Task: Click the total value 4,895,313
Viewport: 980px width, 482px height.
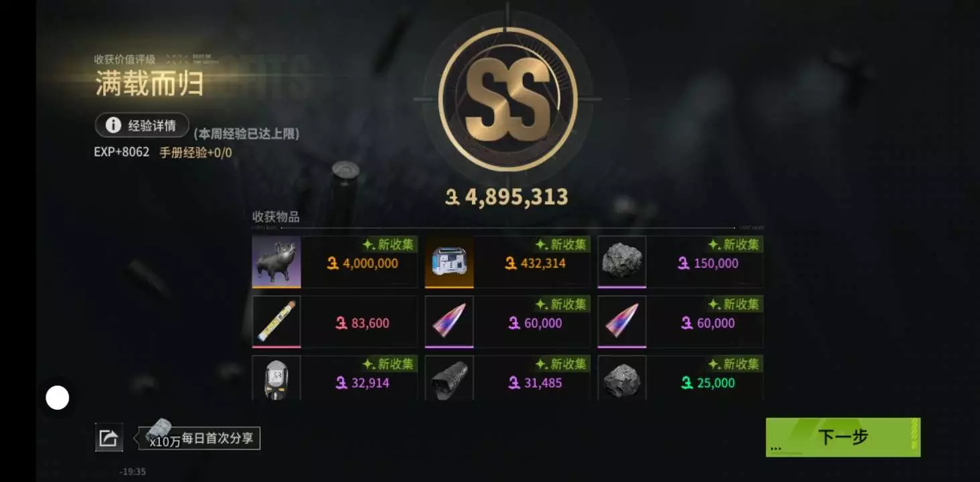Action: [x=507, y=197]
